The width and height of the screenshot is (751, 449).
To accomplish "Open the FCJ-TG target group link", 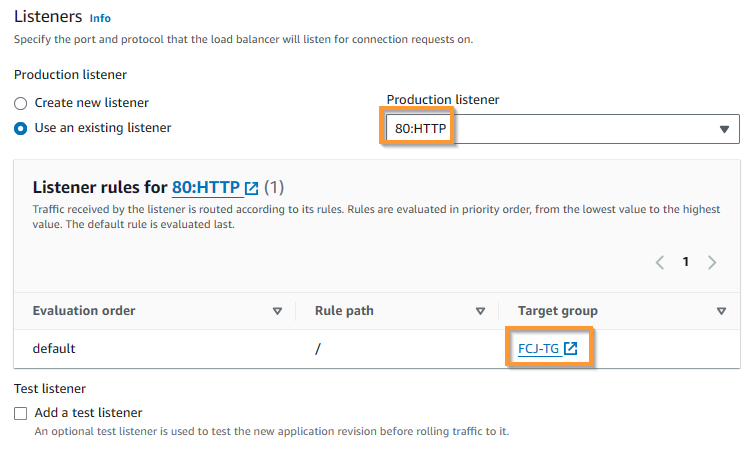I will (x=538, y=348).
